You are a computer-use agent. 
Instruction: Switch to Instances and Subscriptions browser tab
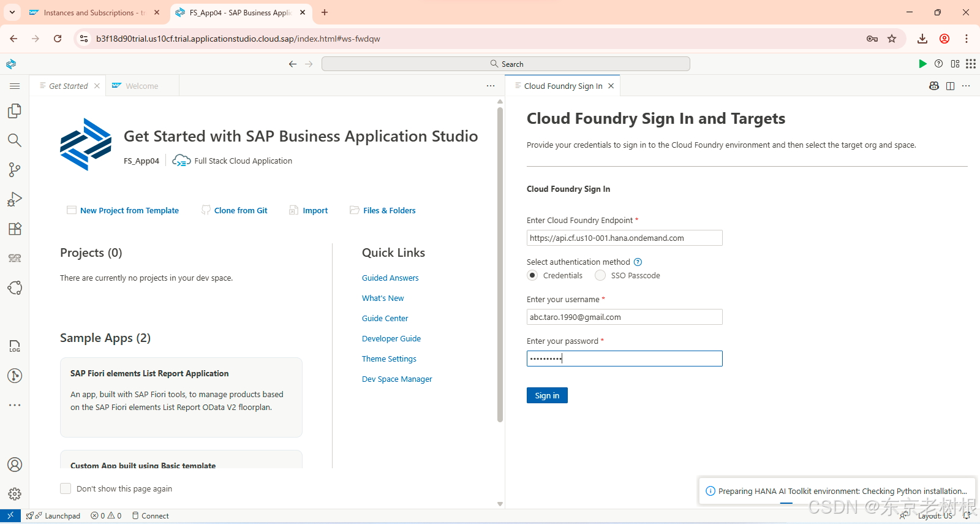point(94,12)
